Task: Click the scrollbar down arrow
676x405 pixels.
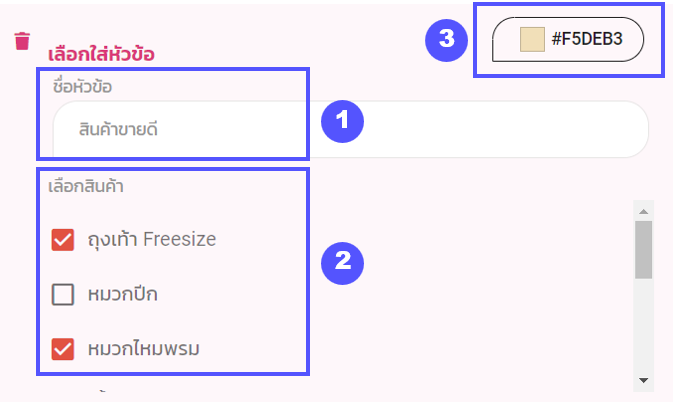Action: click(644, 380)
